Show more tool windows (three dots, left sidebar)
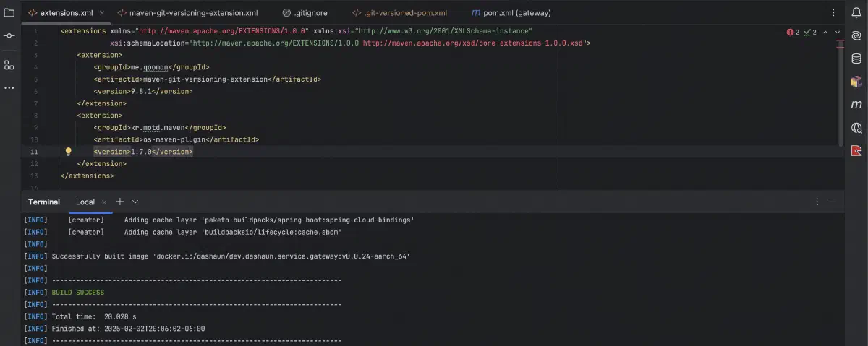Screen dimensions: 868x346 (9, 88)
